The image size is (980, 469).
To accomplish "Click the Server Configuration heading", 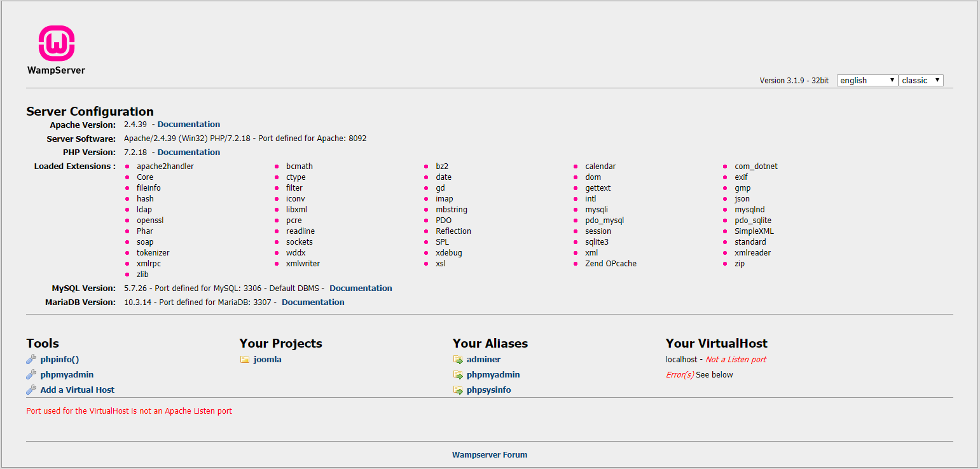I will tap(90, 111).
